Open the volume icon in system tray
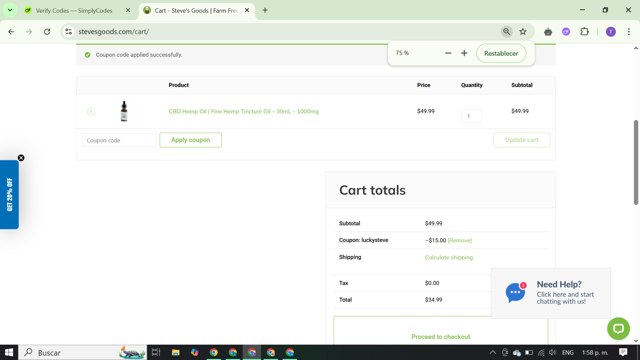This screenshot has height=360, width=640. [553, 352]
